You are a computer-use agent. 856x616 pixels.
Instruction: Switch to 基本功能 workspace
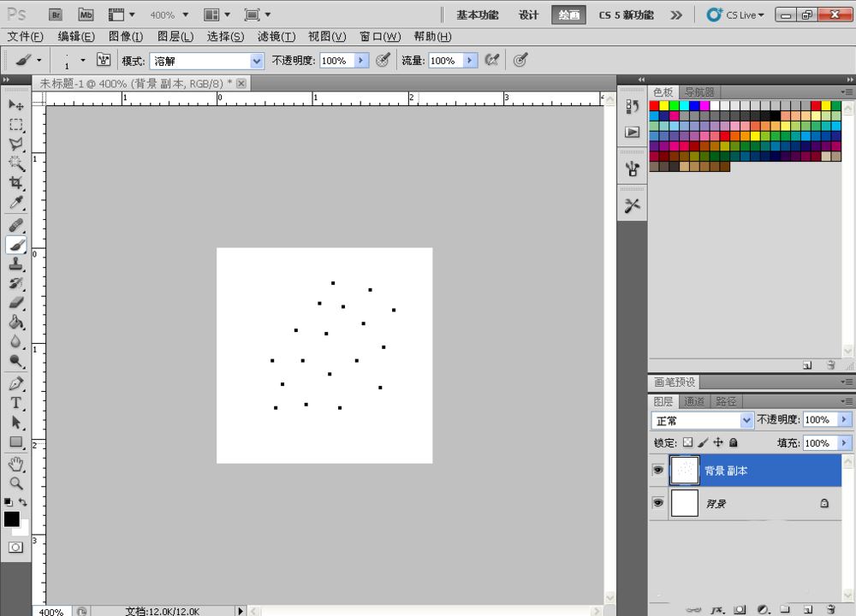[x=478, y=15]
